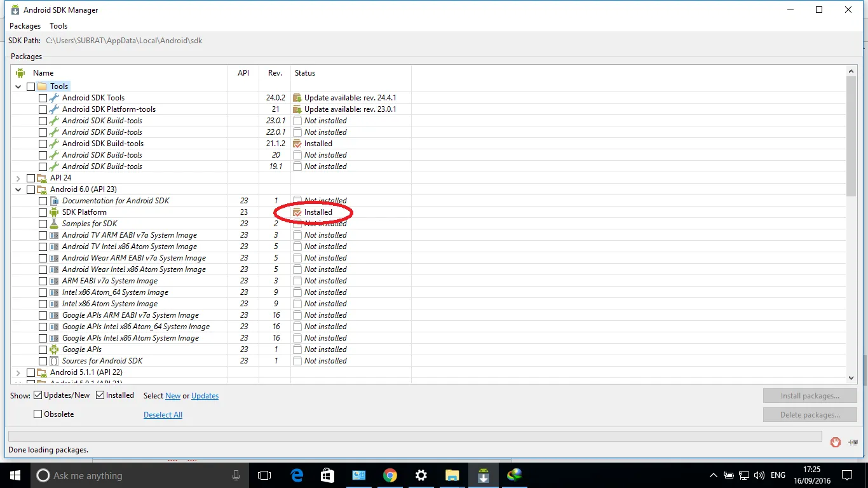The width and height of the screenshot is (868, 488).
Task: Expand the API 24 group
Action: pos(18,178)
